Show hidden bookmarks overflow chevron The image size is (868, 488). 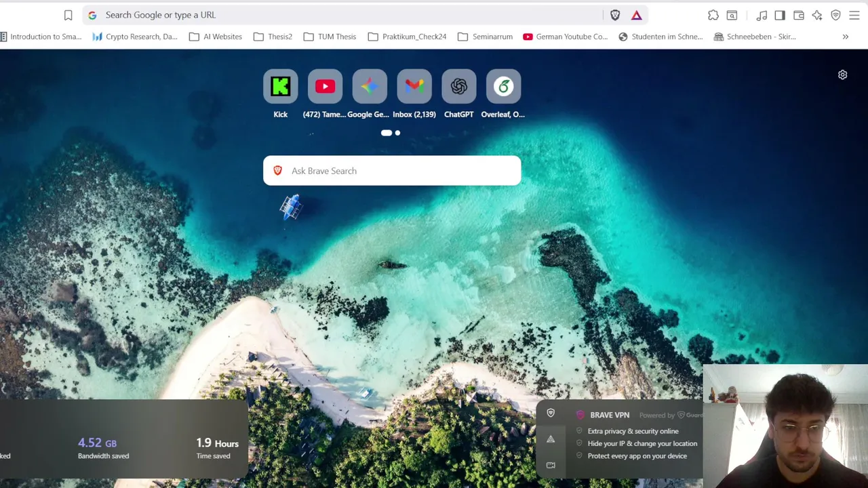click(846, 37)
